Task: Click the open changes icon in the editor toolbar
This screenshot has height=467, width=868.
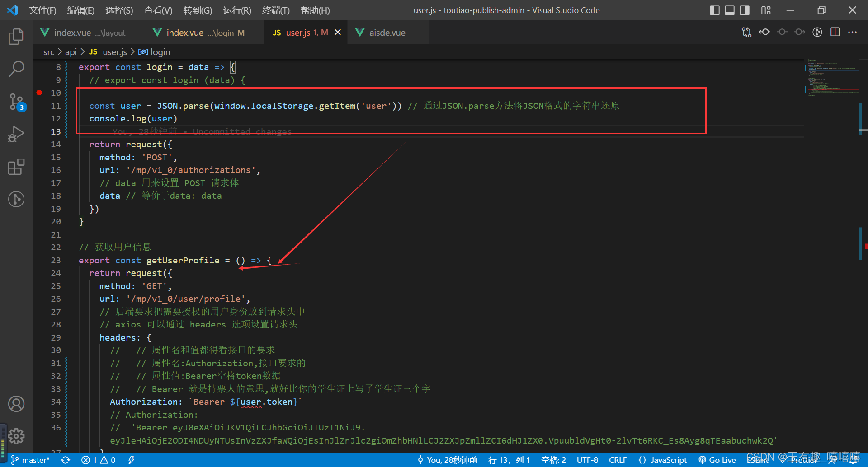Action: (764, 32)
